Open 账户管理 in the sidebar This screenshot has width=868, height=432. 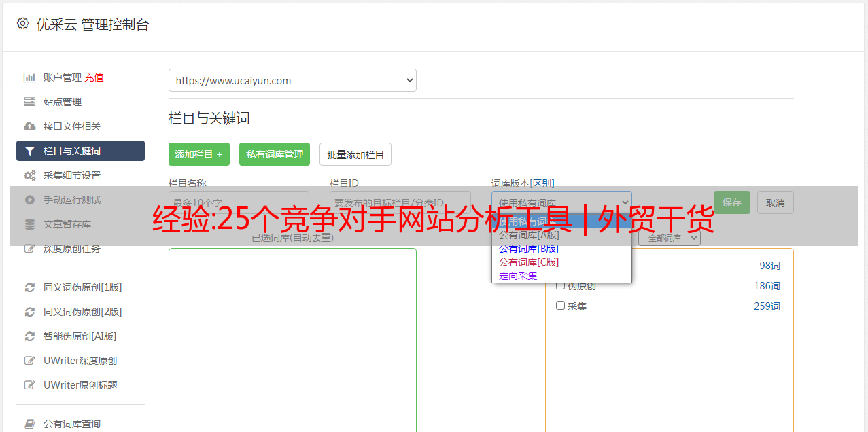pyautogui.click(x=63, y=77)
